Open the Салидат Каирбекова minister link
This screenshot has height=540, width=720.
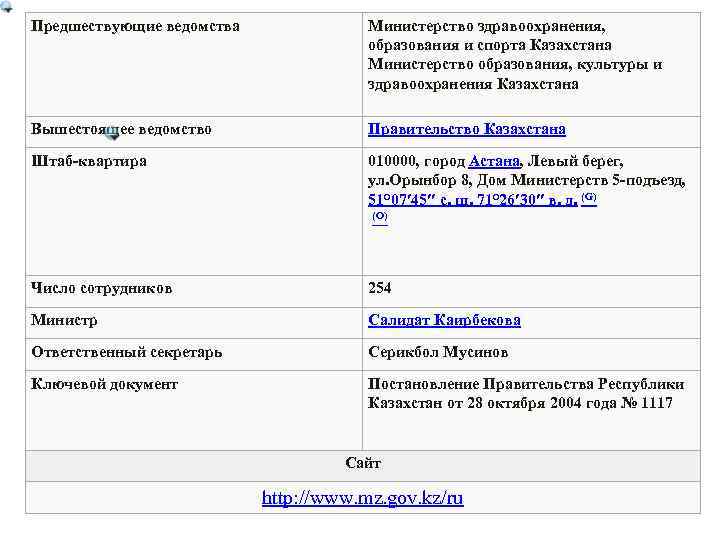pos(444,320)
